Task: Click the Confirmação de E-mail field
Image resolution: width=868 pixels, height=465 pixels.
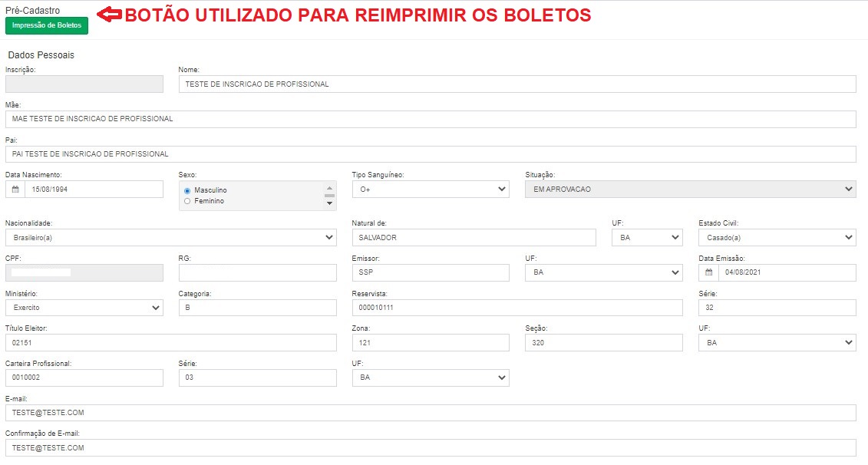Action: click(x=431, y=448)
